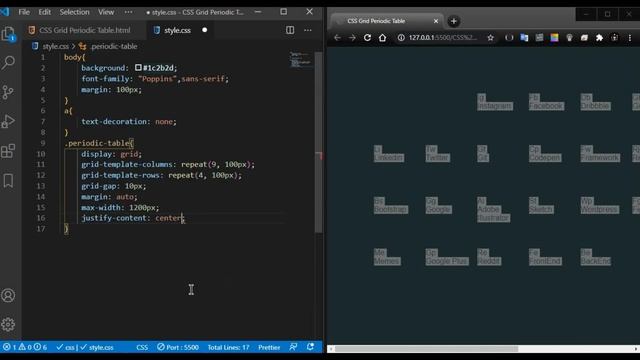Open the Google Plus link
This screenshot has width=640, height=360.
pos(447,257)
